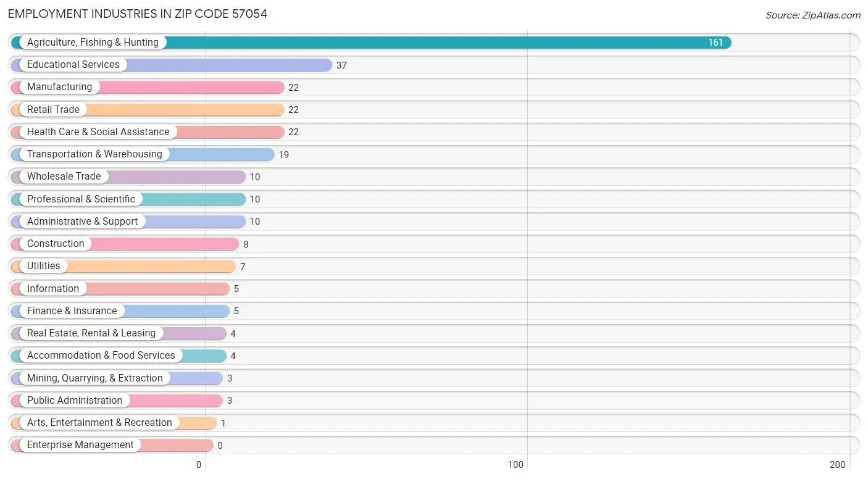This screenshot has width=868, height=479.
Task: Click the Finance & Insurance label
Action: (x=72, y=311)
